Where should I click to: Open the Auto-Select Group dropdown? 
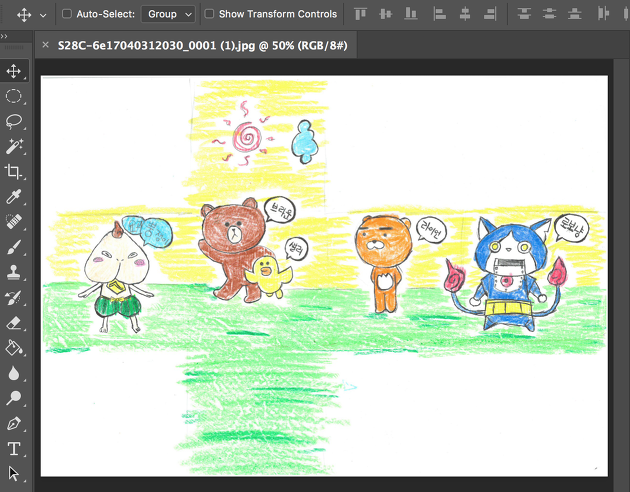[168, 14]
